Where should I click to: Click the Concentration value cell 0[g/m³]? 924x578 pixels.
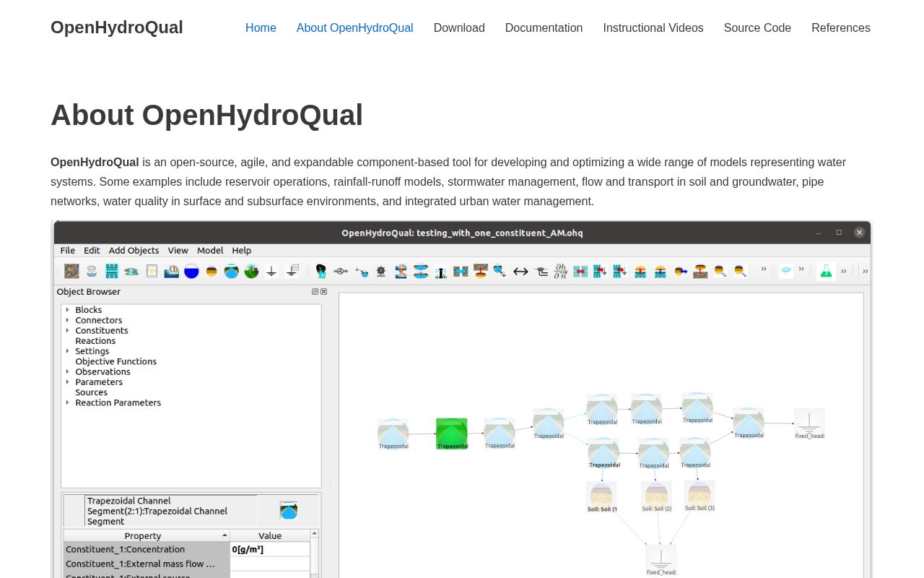pos(270,549)
